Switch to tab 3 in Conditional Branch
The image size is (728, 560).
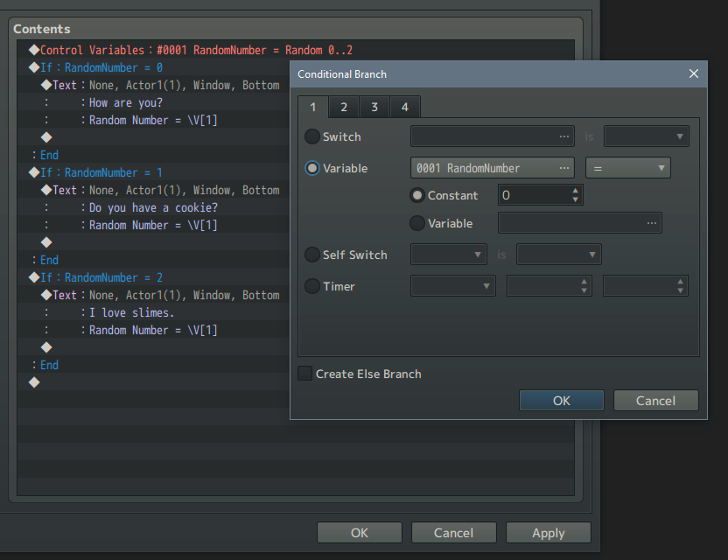(374, 108)
